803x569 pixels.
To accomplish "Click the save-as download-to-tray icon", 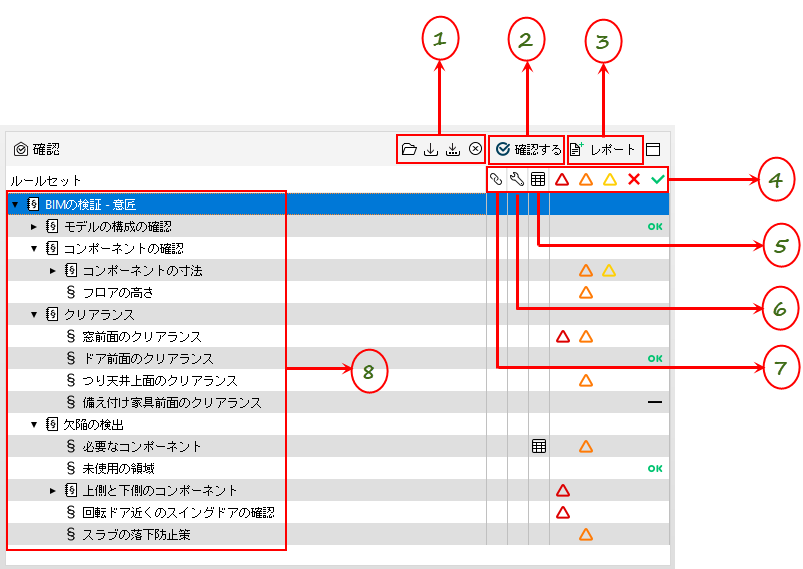I will click(x=453, y=149).
